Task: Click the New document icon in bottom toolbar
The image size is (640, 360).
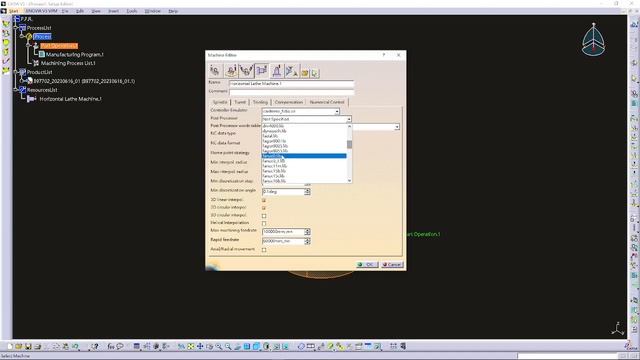Action: [10, 347]
